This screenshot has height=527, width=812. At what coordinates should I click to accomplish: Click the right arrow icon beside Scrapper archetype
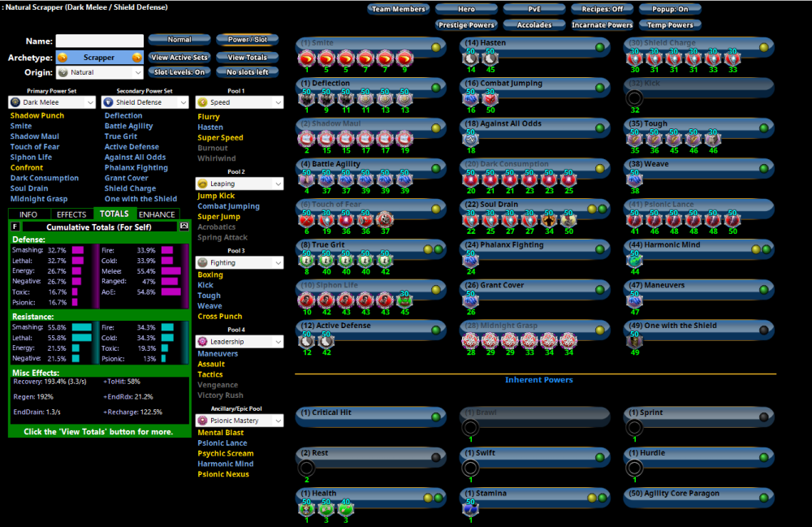click(137, 58)
